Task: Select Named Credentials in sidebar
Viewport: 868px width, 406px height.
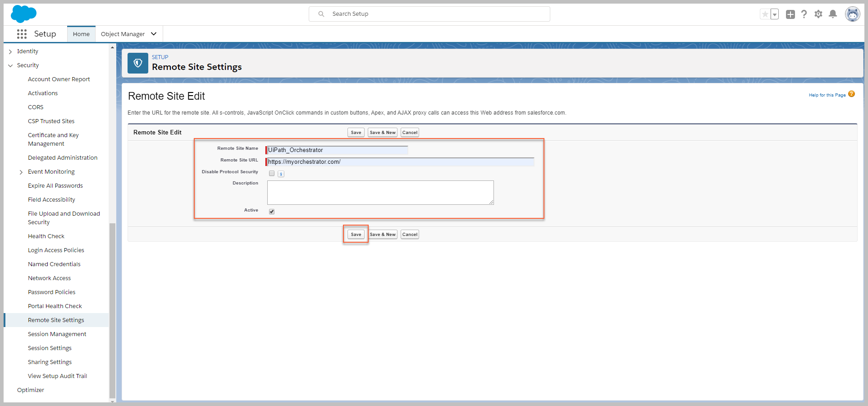Action: tap(54, 264)
